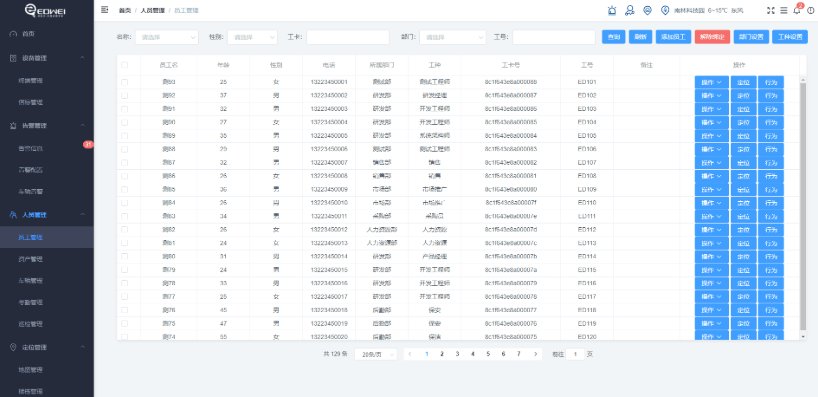Collapse the sidebar with the hamburger icon
Image resolution: width=818 pixels, height=397 pixels.
(x=105, y=9)
